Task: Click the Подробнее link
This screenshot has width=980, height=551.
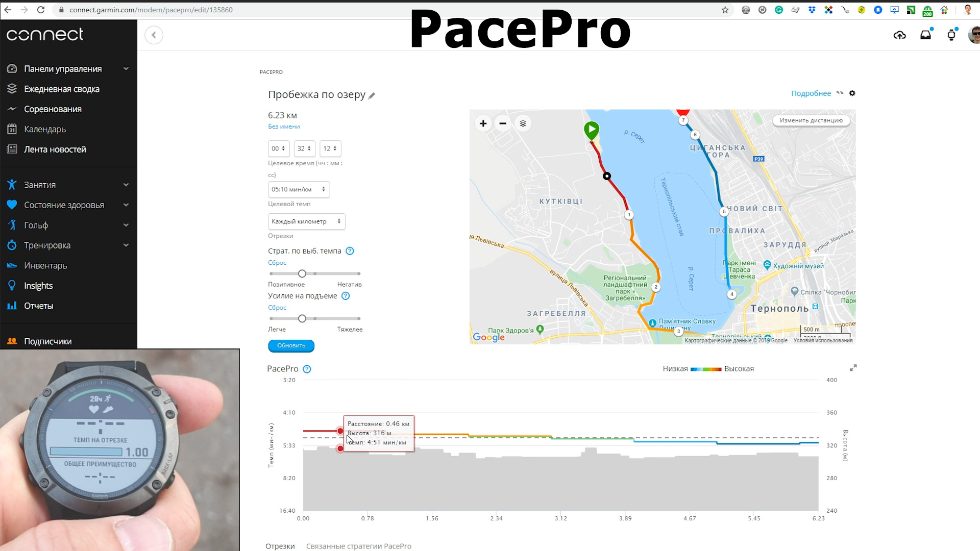Action: tap(811, 93)
